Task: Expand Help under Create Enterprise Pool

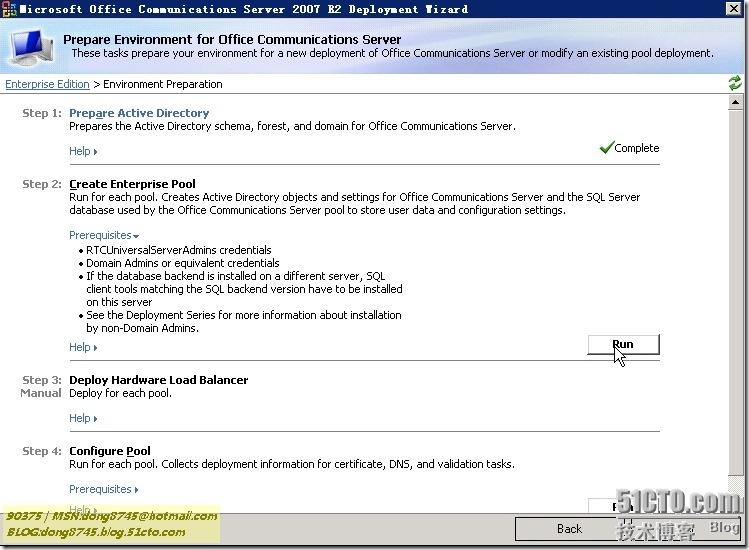Action: tap(83, 347)
